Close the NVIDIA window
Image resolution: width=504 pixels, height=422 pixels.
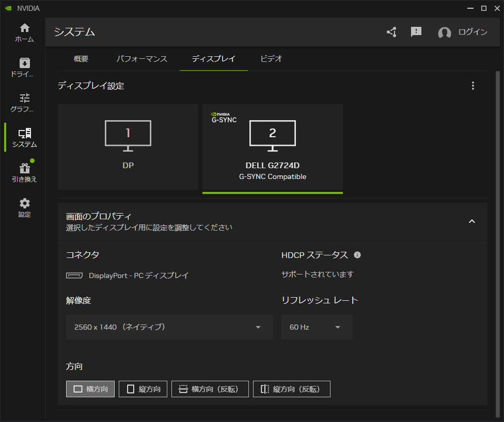pos(497,8)
